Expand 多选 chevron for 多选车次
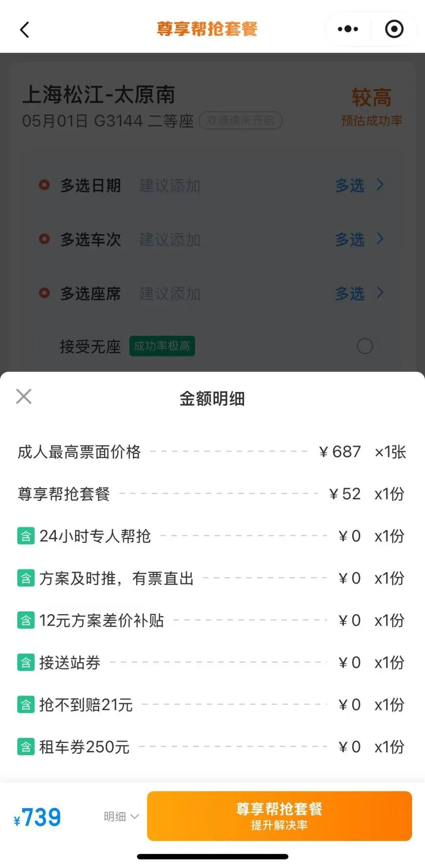The width and height of the screenshot is (425, 868). pyautogui.click(x=380, y=238)
